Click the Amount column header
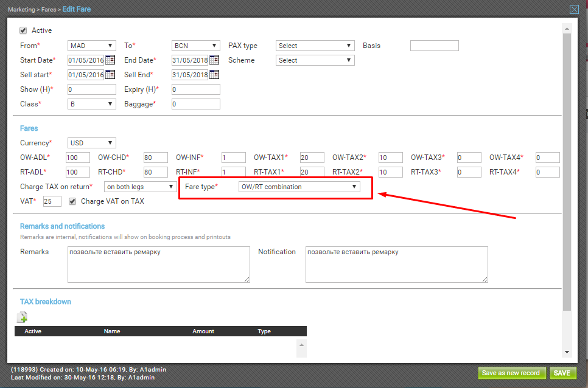 [203, 331]
